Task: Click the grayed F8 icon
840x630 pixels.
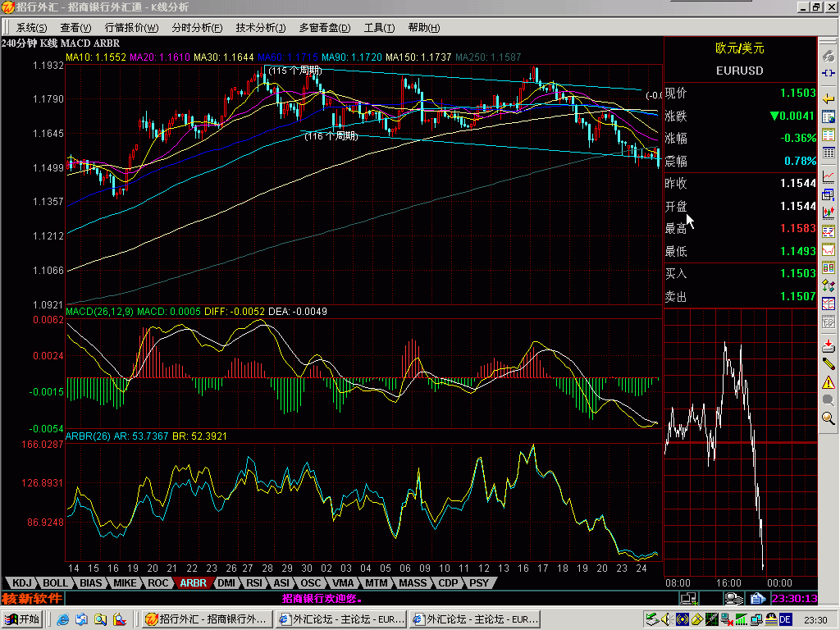Action: [x=829, y=322]
